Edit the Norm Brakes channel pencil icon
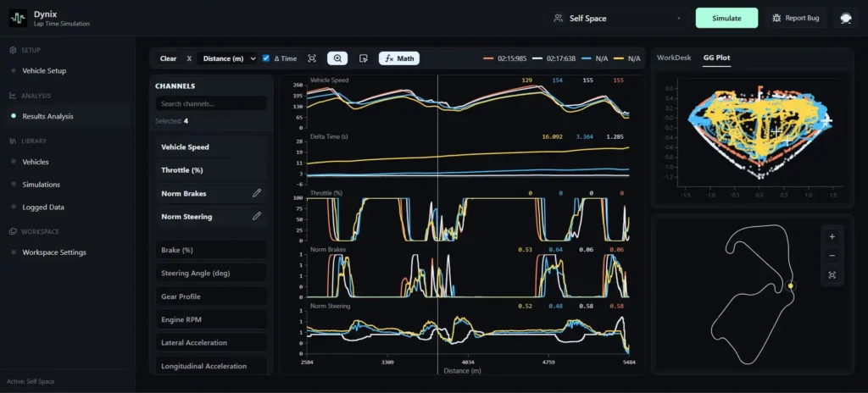 pyautogui.click(x=256, y=193)
